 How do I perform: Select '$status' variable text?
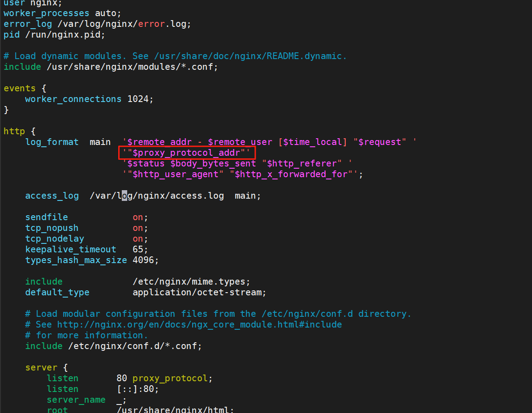pos(146,164)
